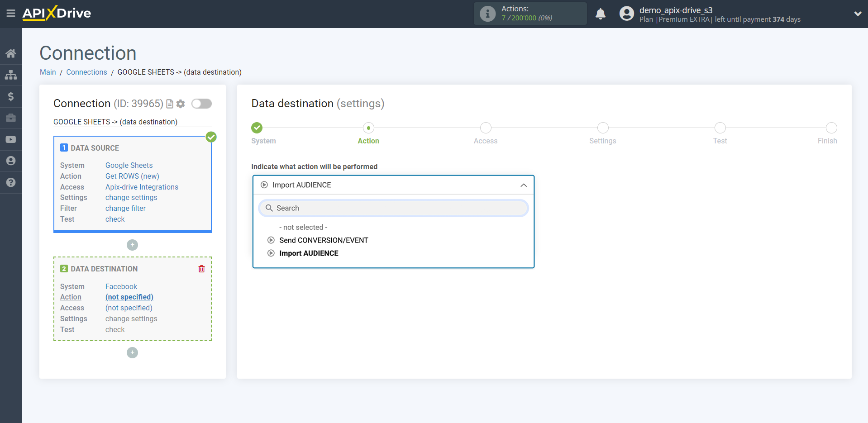Screen dimensions: 868x423
Task: Expand the account menu chevron
Action: tap(858, 14)
